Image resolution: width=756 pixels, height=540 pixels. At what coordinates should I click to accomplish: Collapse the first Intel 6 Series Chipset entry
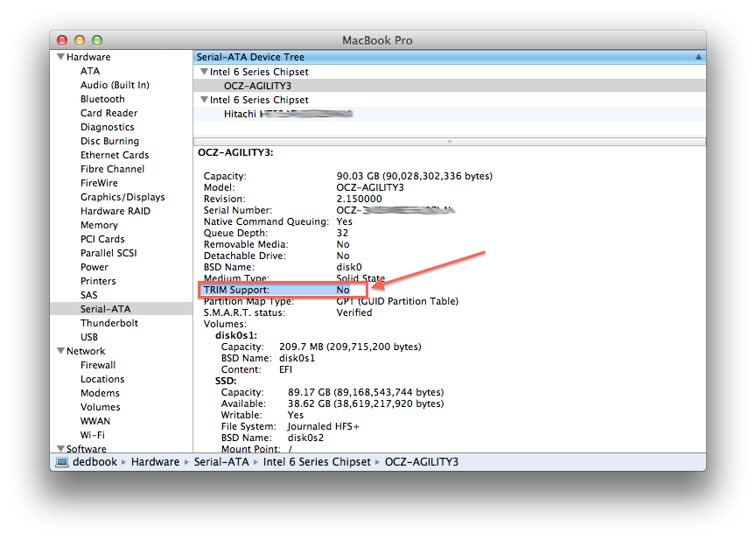pyautogui.click(x=203, y=71)
